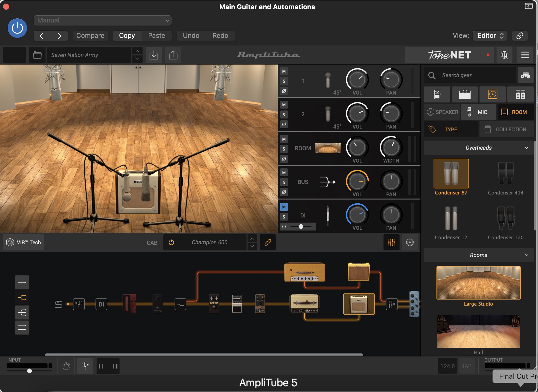Click the export preset share icon
The image size is (538, 392).
click(173, 55)
